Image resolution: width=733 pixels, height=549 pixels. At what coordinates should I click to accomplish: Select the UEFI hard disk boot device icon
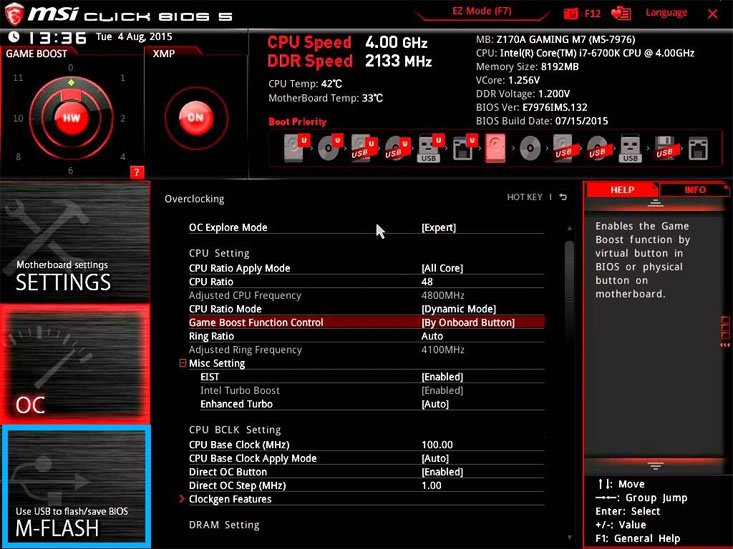point(296,148)
